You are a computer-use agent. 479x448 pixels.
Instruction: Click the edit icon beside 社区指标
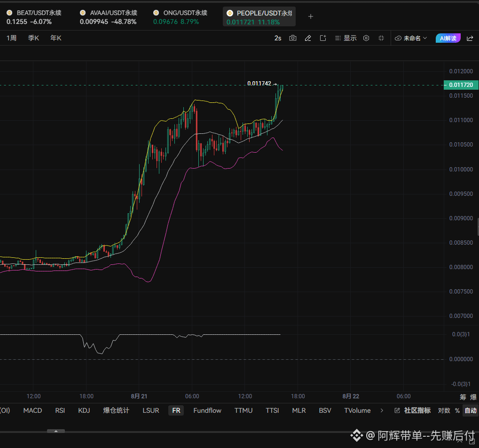[x=397, y=410]
